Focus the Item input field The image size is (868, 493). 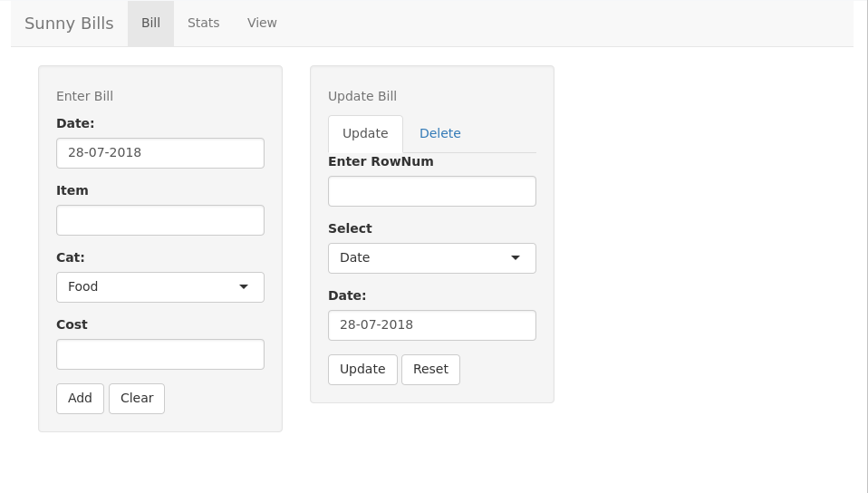point(160,220)
